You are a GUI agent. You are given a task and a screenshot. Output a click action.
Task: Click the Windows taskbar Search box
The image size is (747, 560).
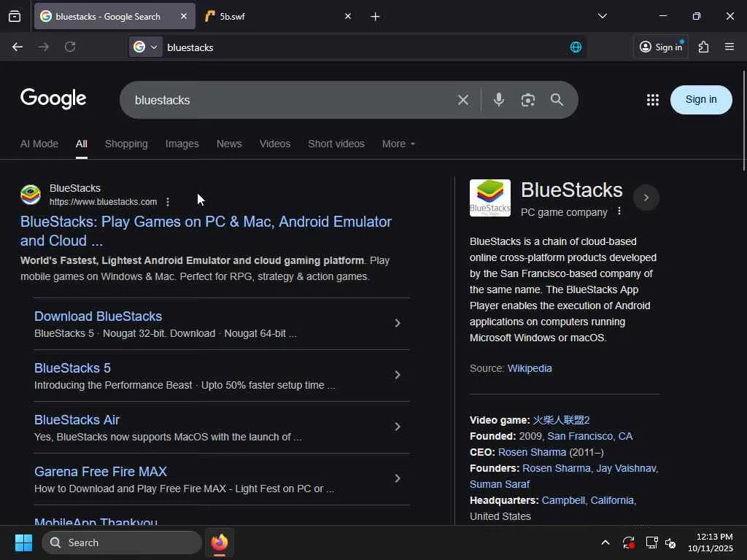pos(122,542)
